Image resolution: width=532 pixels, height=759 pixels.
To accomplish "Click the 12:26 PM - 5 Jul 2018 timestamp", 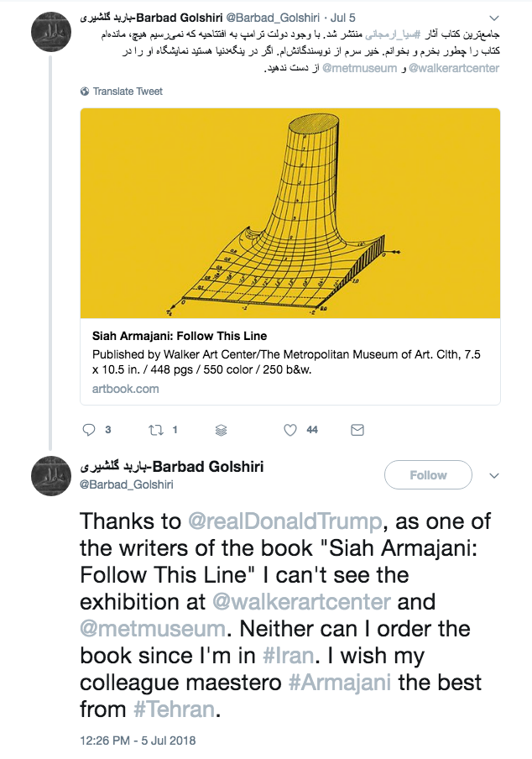I will pyautogui.click(x=138, y=741).
